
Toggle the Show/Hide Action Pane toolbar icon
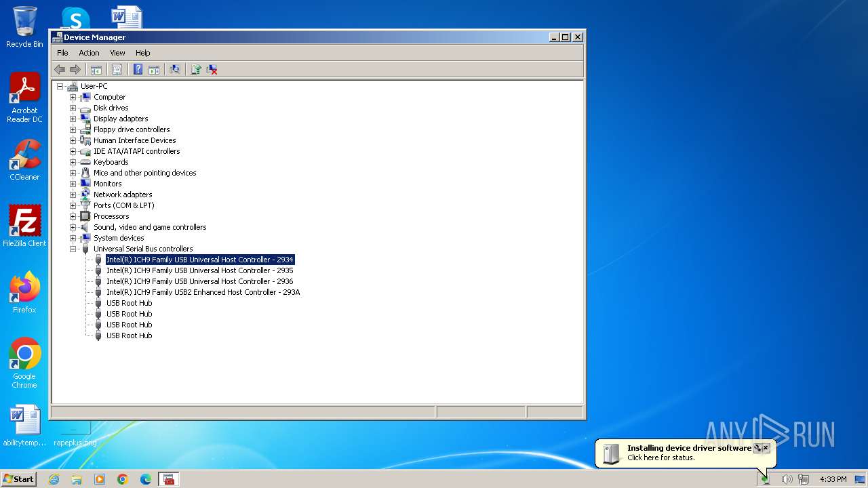(154, 69)
